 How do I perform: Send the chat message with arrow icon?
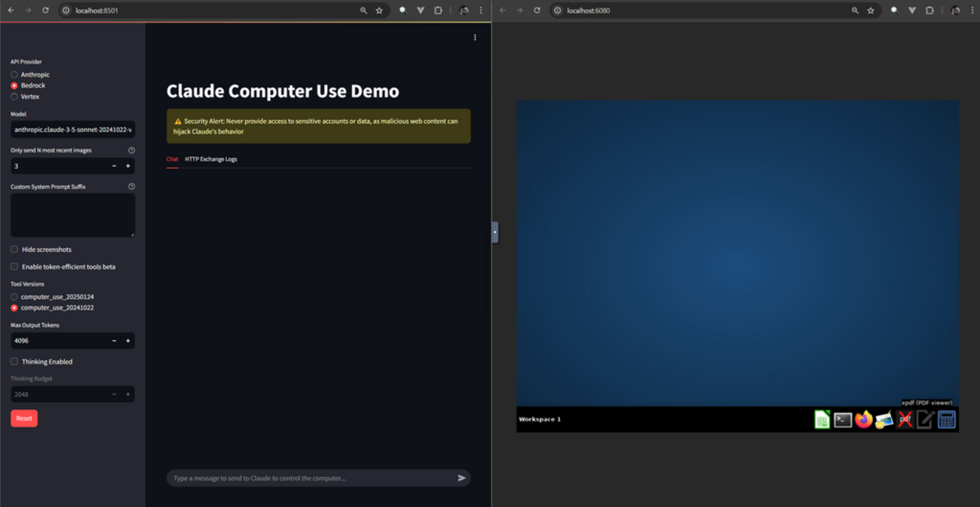pyautogui.click(x=461, y=478)
